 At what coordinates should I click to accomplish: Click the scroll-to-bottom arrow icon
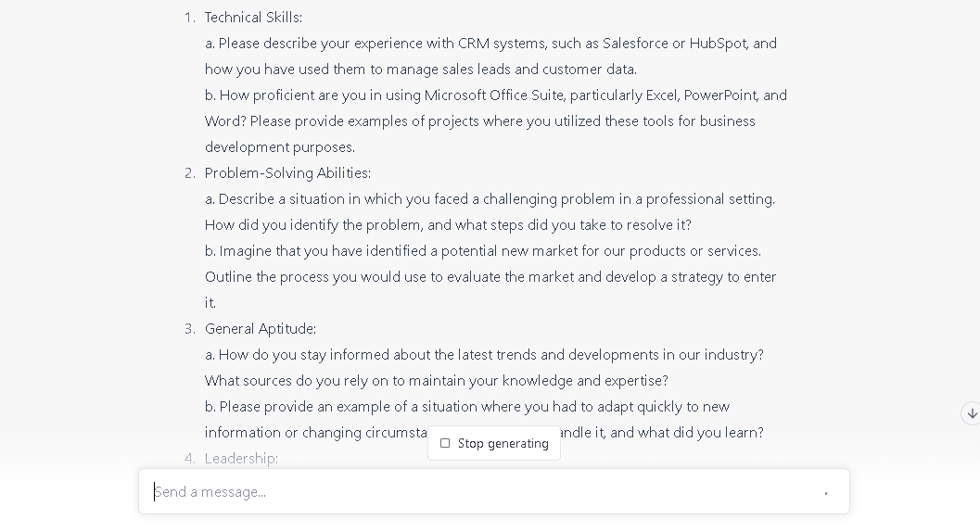click(972, 414)
